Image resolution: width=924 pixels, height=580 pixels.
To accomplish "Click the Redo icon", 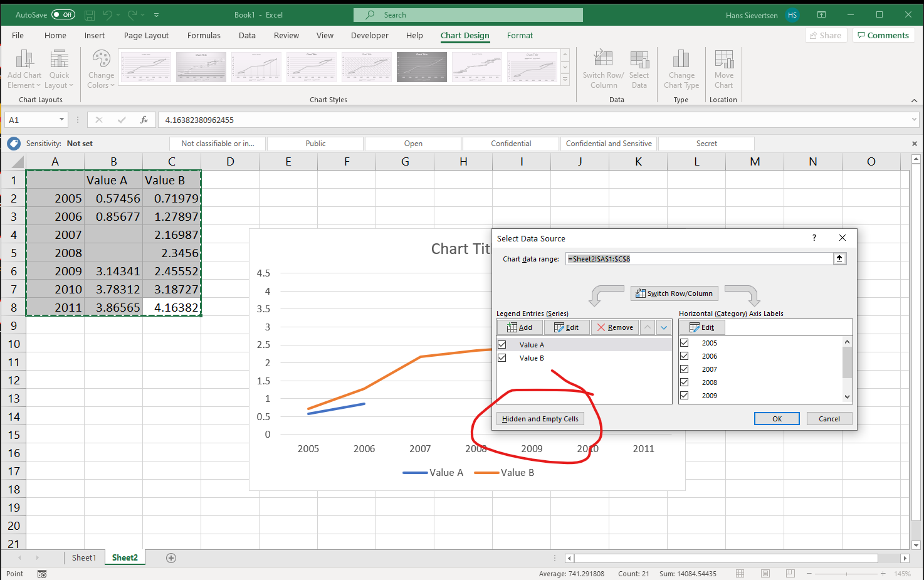I will pos(132,14).
